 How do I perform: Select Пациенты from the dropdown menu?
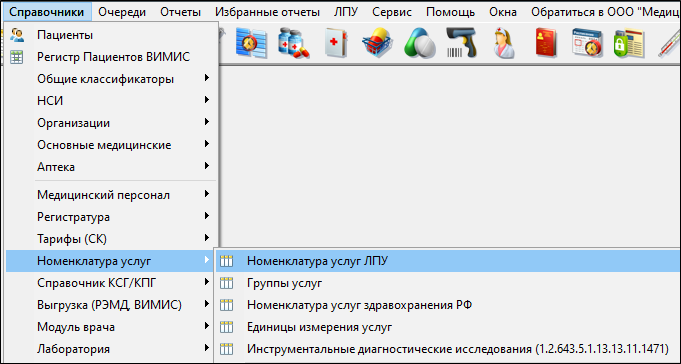(112, 35)
